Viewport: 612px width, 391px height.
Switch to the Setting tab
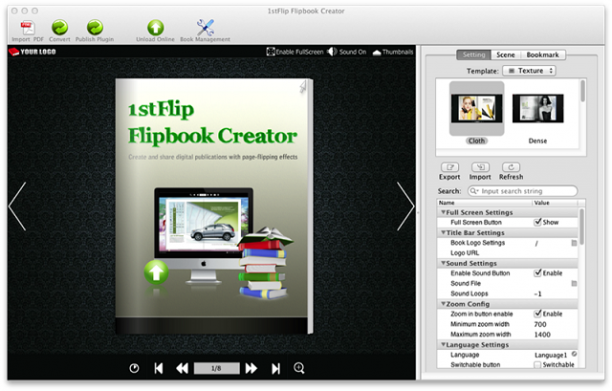(474, 55)
